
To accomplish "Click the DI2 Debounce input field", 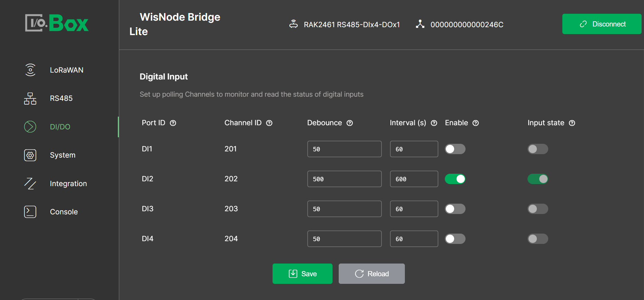I will tap(344, 179).
